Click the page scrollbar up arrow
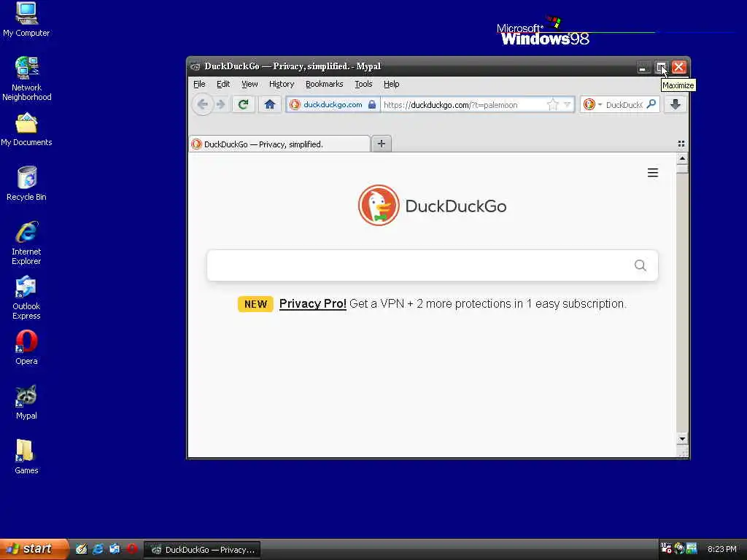 pos(682,158)
